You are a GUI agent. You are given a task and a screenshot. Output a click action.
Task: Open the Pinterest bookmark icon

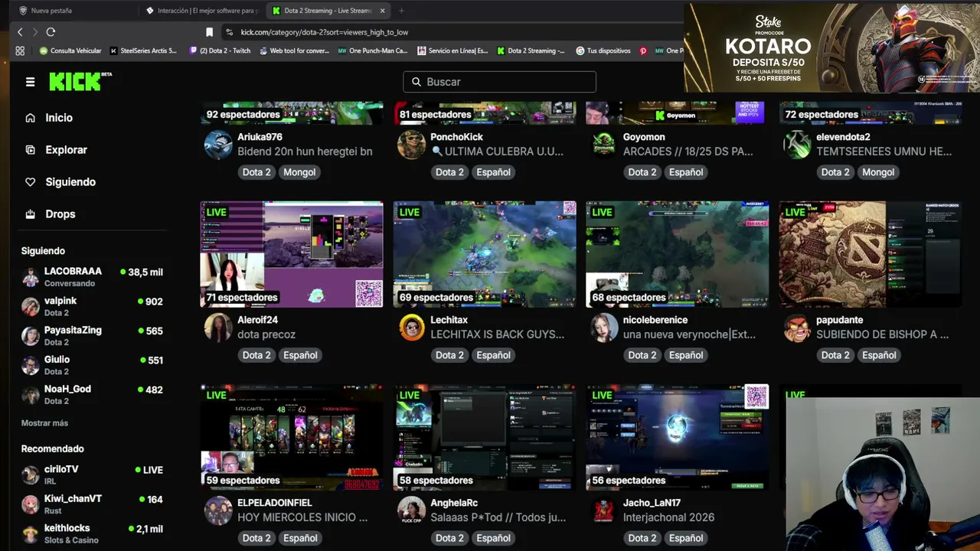[643, 51]
